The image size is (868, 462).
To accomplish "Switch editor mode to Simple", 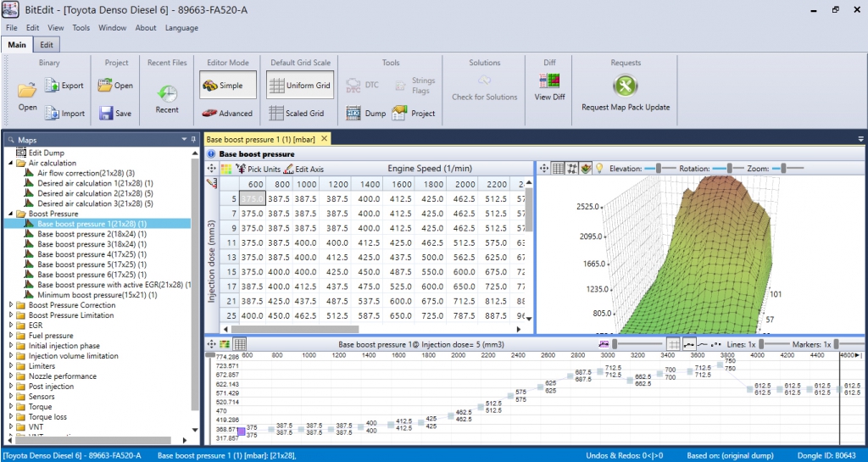I will click(228, 86).
